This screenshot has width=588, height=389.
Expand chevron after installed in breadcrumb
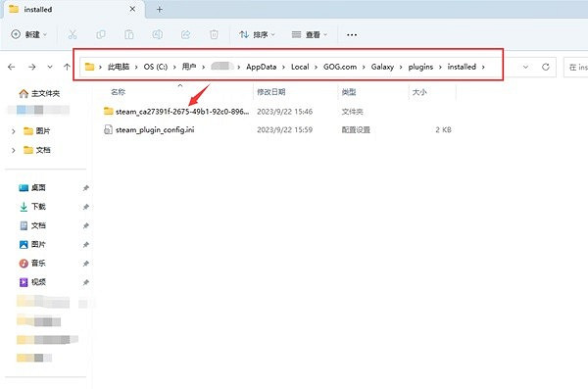click(x=483, y=67)
